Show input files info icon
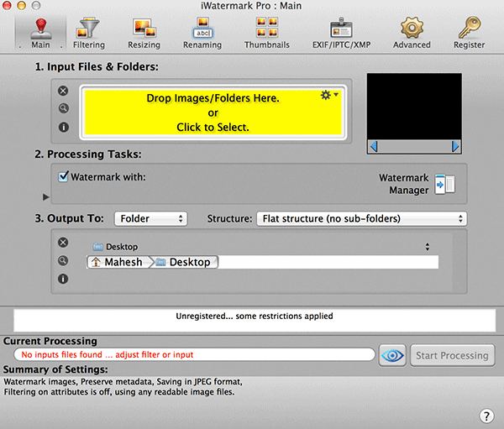Viewport: 504px width, 429px height. tap(63, 128)
